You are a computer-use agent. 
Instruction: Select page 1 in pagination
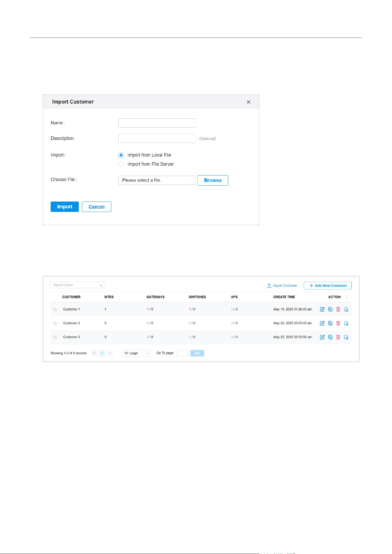tap(102, 353)
